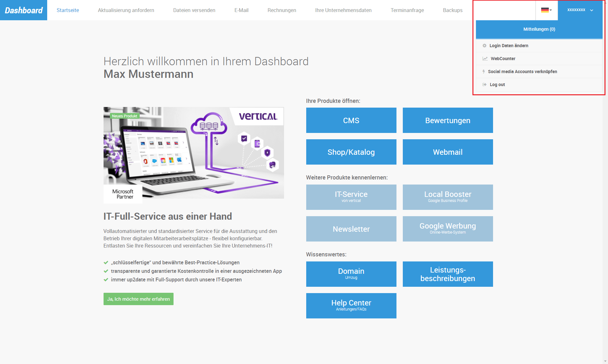Open Mitteilungen (0) in the user menu
608x364 pixels.
[x=539, y=29]
